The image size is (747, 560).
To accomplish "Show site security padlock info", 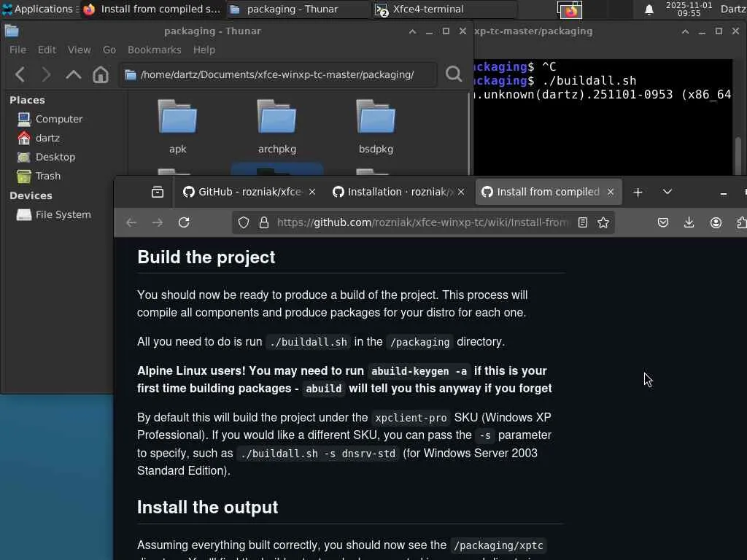I will (x=264, y=222).
